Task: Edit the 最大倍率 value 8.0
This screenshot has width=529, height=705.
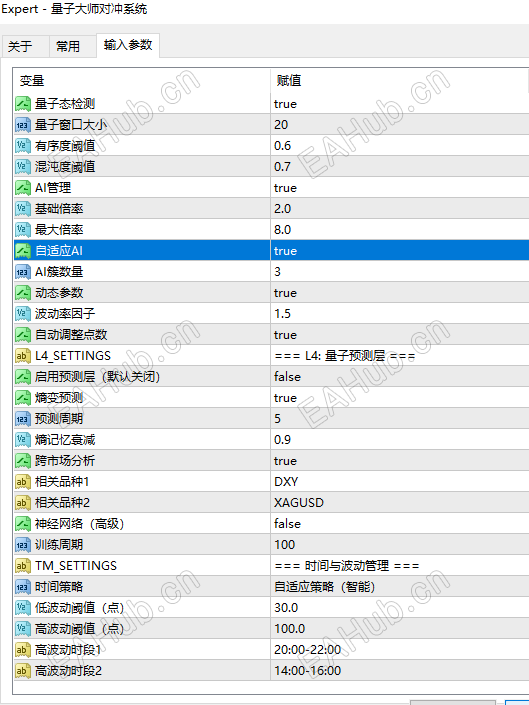Action: (x=400, y=230)
